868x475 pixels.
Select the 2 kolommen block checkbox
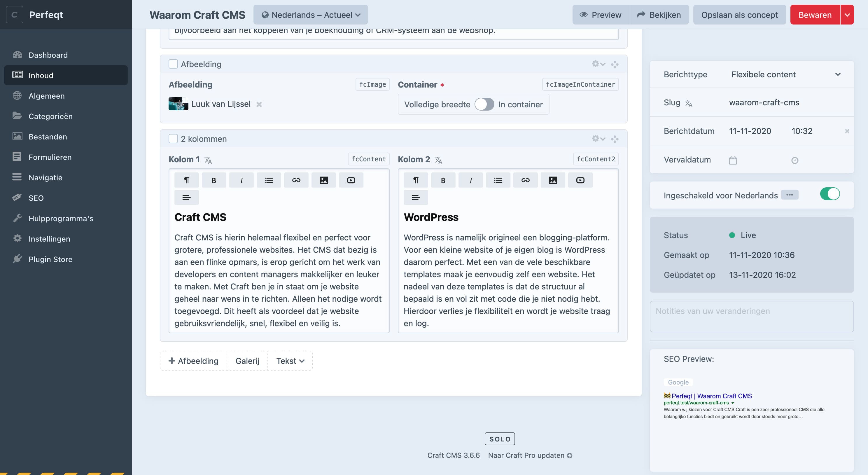[x=173, y=139]
